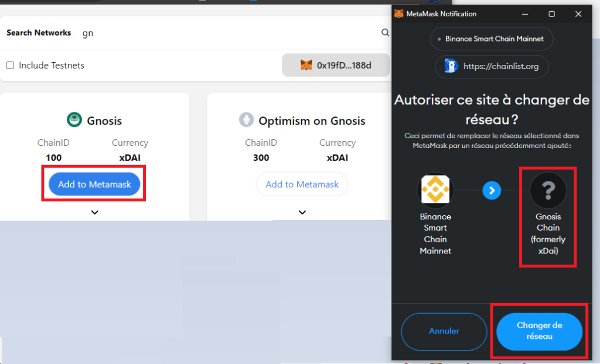Maximize the MetaMask Notification window
600x364 pixels.
[x=551, y=14]
